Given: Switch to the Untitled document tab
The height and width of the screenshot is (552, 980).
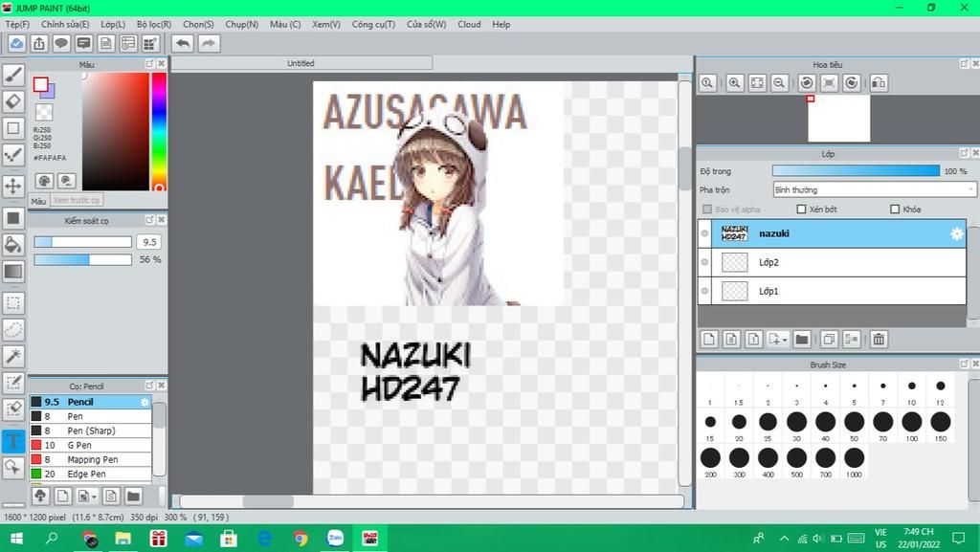Looking at the screenshot, I should click(301, 63).
